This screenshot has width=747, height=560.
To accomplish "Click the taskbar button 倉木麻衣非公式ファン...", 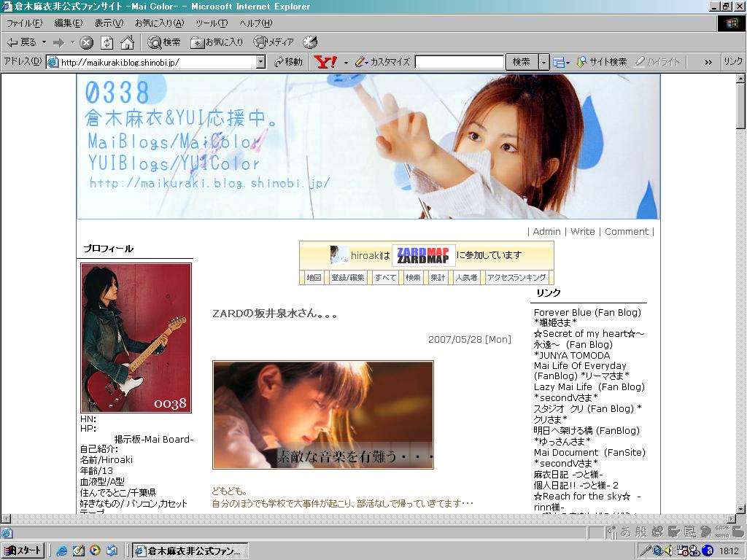I will (190, 551).
